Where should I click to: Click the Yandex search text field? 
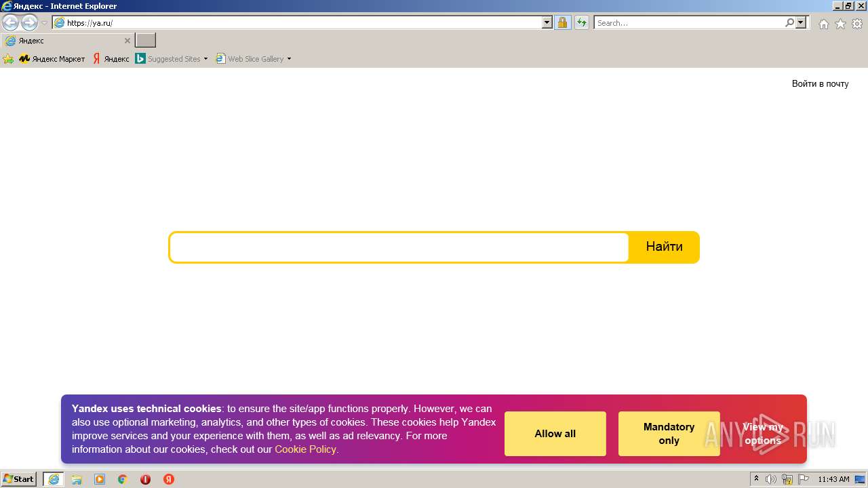[399, 247]
